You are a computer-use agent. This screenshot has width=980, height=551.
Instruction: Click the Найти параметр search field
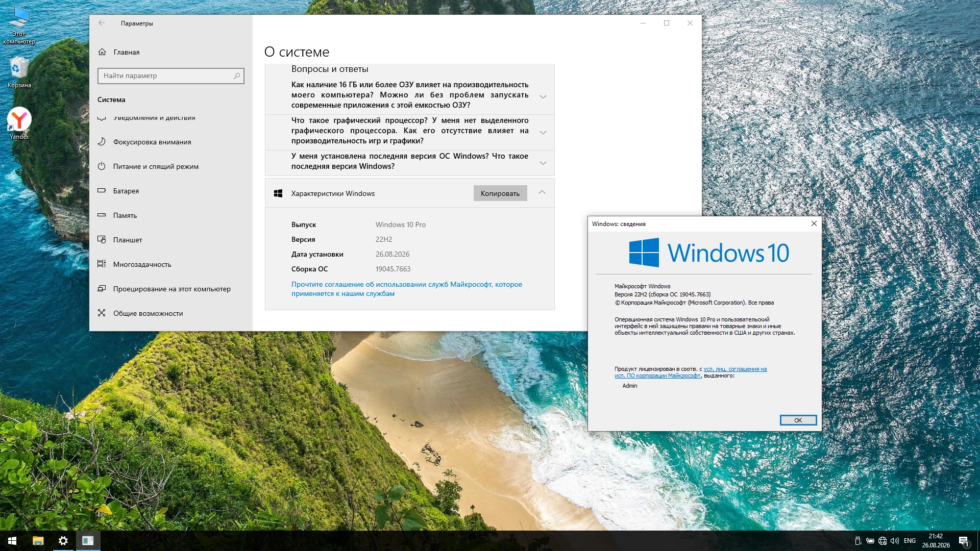click(170, 76)
